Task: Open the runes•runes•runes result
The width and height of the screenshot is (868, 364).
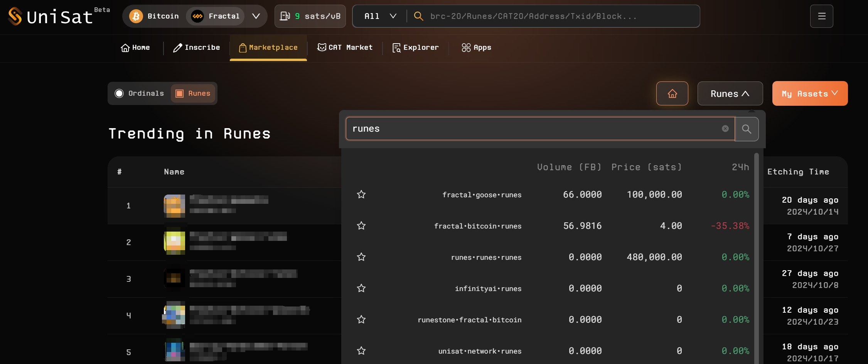Action: coord(486,257)
